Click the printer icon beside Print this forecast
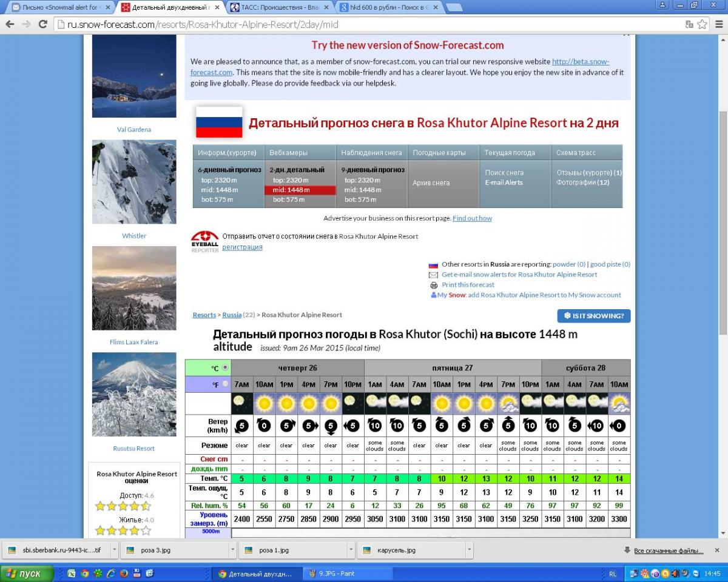Image resolution: width=728 pixels, height=582 pixels. pyautogui.click(x=434, y=285)
